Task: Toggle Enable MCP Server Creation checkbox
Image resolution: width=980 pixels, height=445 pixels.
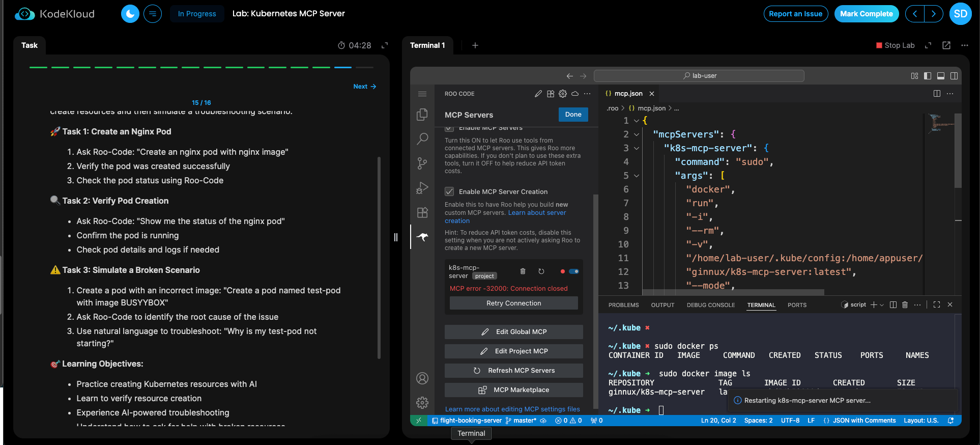Action: pos(449,191)
